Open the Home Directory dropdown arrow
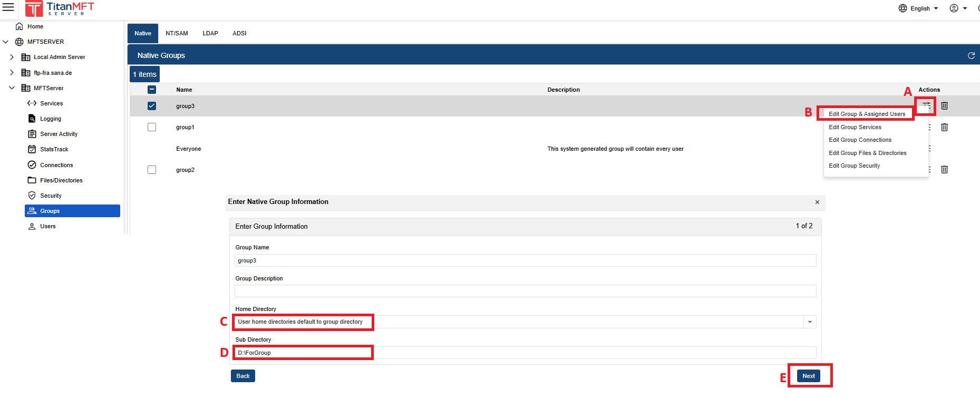The image size is (980, 398). 810,322
